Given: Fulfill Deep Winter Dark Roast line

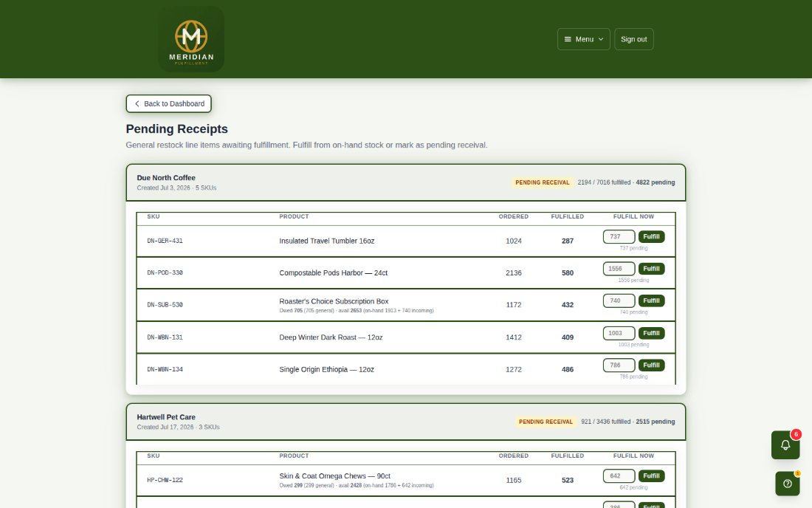Looking at the screenshot, I should click(651, 333).
